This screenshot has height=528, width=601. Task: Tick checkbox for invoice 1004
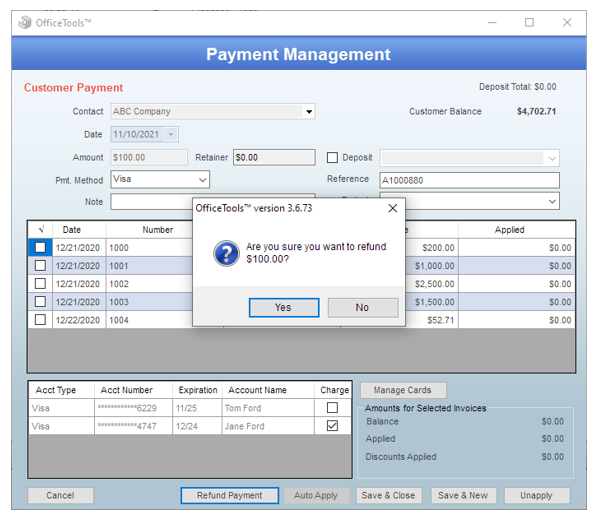[x=40, y=319]
